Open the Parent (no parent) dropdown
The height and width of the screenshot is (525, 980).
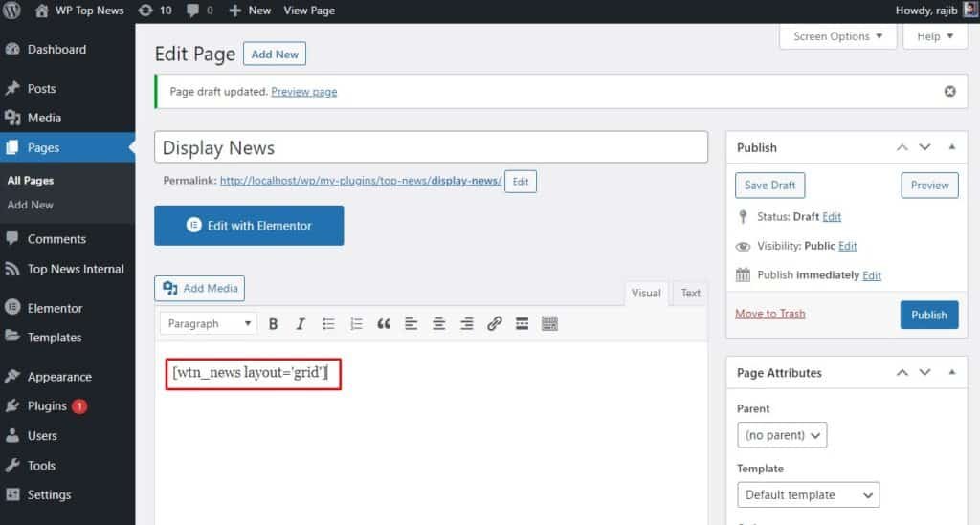(782, 435)
